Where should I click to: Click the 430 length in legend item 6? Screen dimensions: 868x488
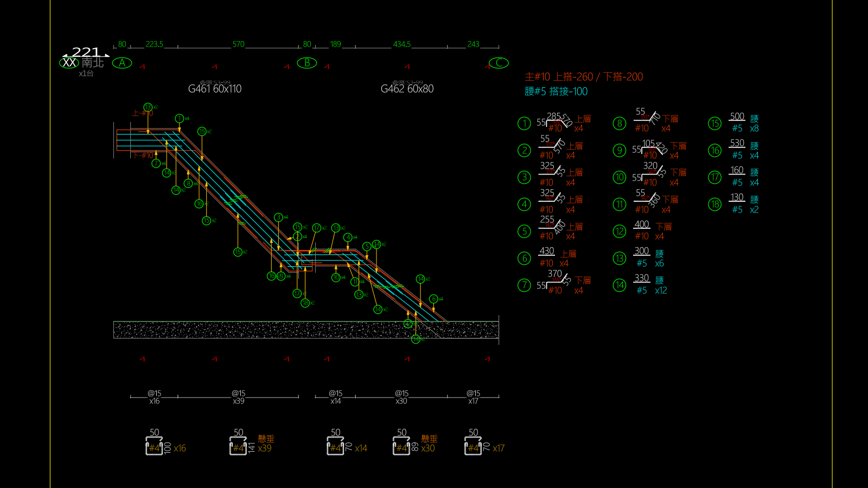546,251
